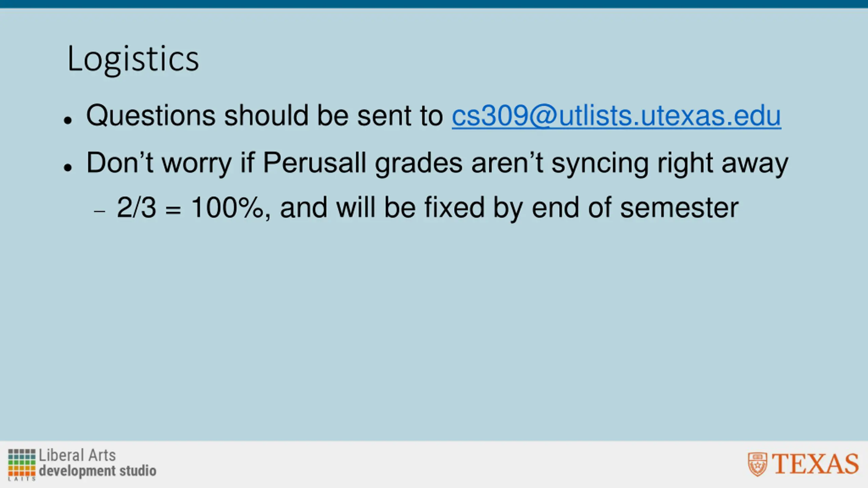Click the University of Texas shield icon
The image size is (868, 488).
(757, 464)
